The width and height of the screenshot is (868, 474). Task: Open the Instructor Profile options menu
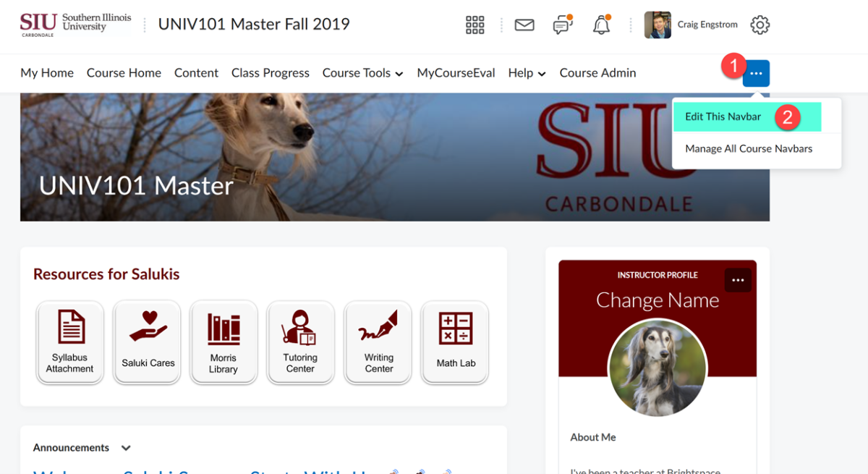pos(738,280)
